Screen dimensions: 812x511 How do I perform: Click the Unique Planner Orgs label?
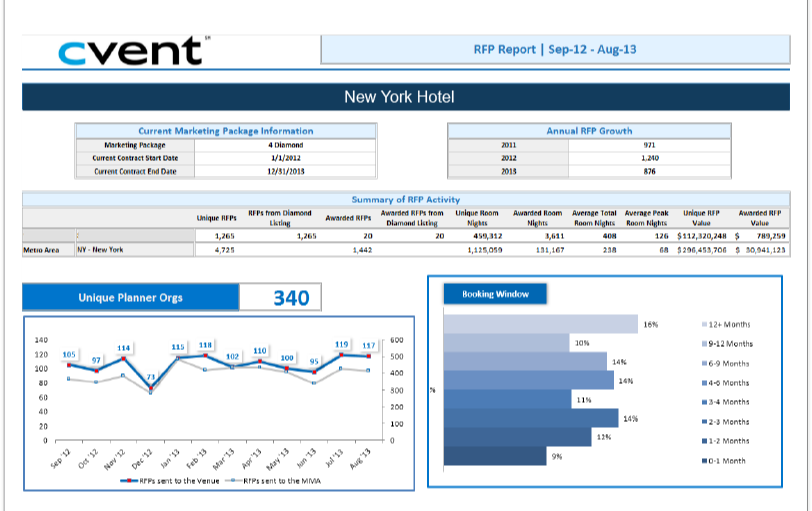tap(130, 298)
